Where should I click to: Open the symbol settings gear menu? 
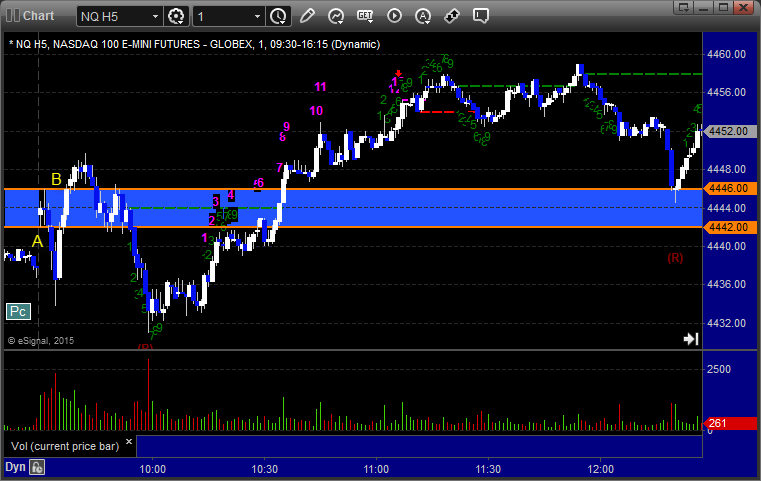click(x=176, y=16)
